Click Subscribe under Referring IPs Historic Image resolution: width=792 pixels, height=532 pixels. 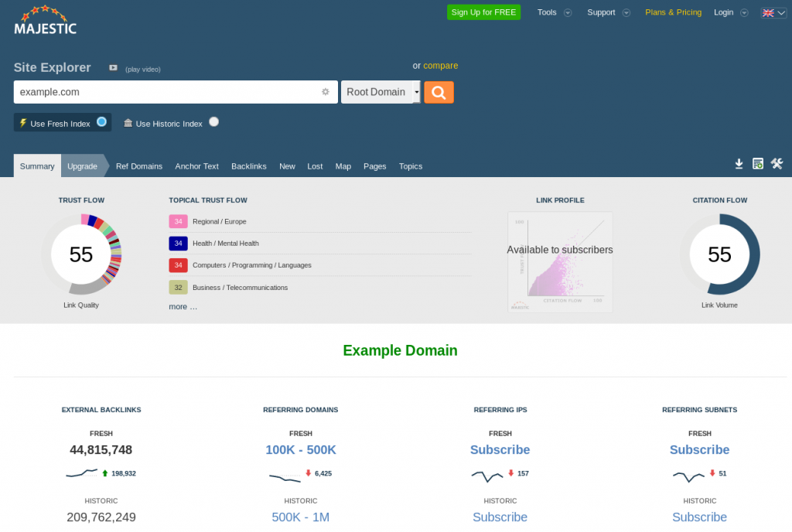click(500, 517)
